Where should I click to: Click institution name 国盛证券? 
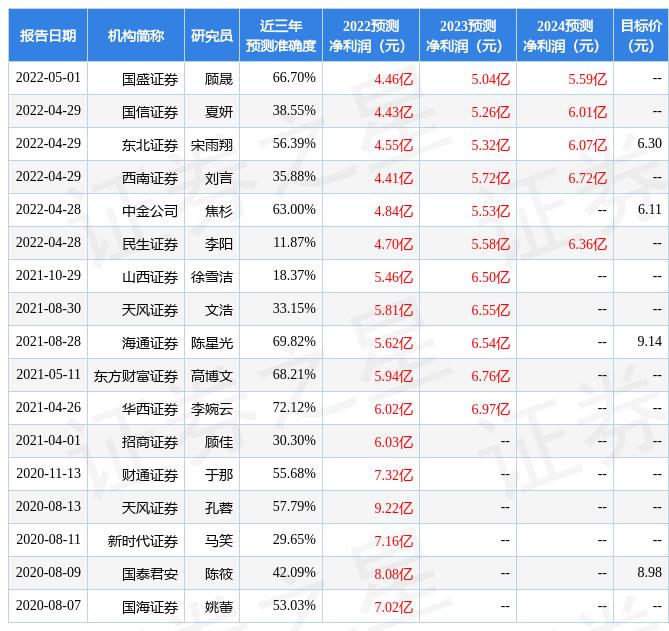point(150,79)
